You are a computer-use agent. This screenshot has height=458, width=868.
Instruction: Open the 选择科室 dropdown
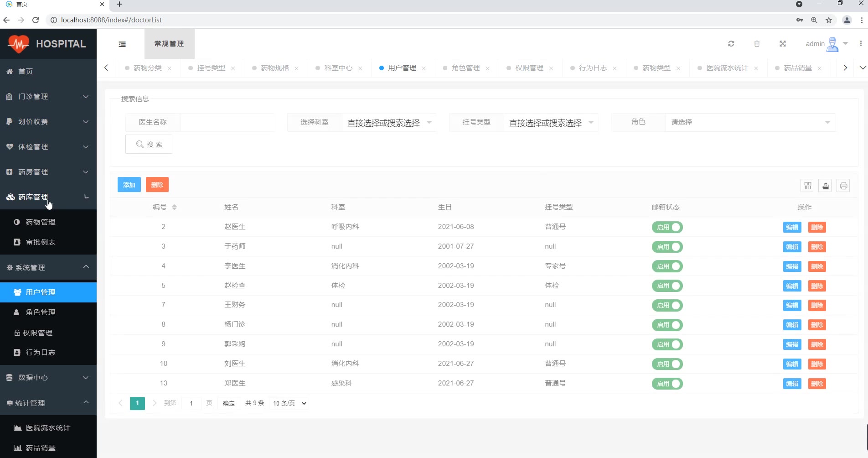point(389,123)
